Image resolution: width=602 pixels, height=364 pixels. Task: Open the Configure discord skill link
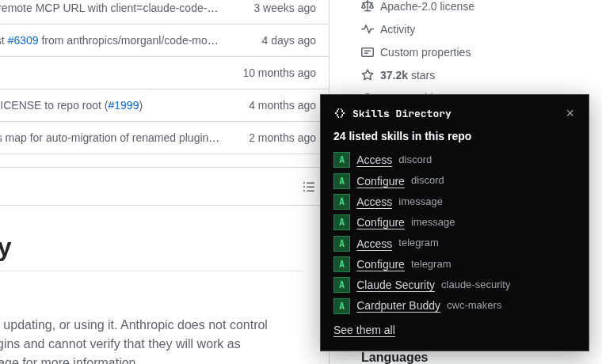coord(380,181)
